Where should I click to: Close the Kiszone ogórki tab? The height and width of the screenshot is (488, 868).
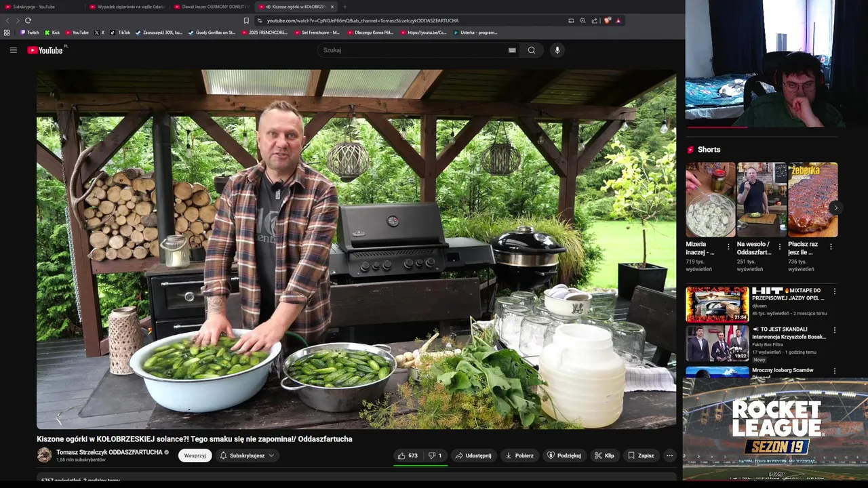coord(332,7)
